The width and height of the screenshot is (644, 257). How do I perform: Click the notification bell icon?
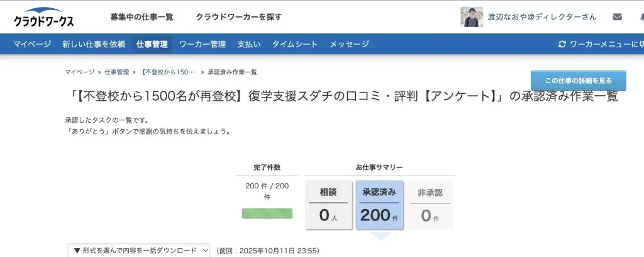638,17
